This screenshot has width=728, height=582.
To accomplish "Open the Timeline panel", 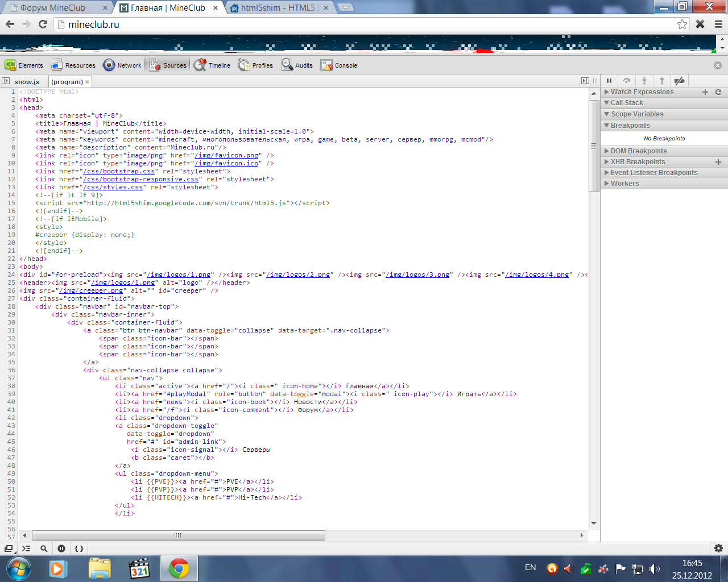I will click(x=212, y=65).
